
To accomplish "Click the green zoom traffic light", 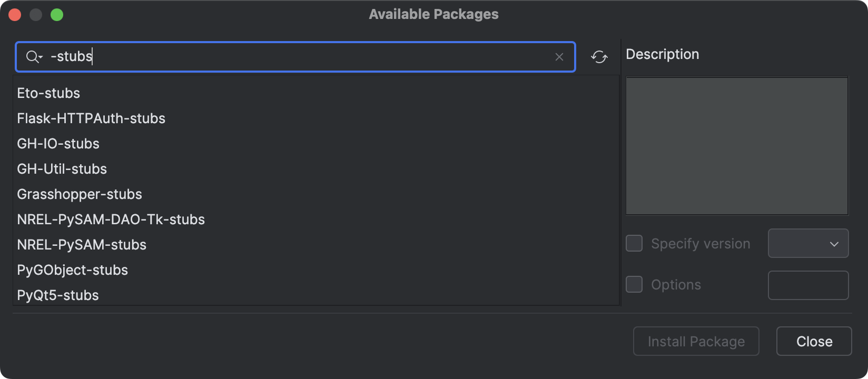I will (58, 14).
